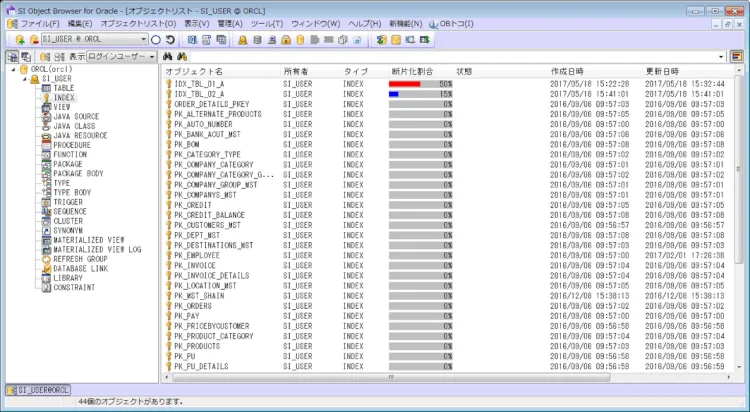Collapse the SI_USER schema node
Image resolution: width=750 pixels, height=412 pixels.
[x=24, y=78]
